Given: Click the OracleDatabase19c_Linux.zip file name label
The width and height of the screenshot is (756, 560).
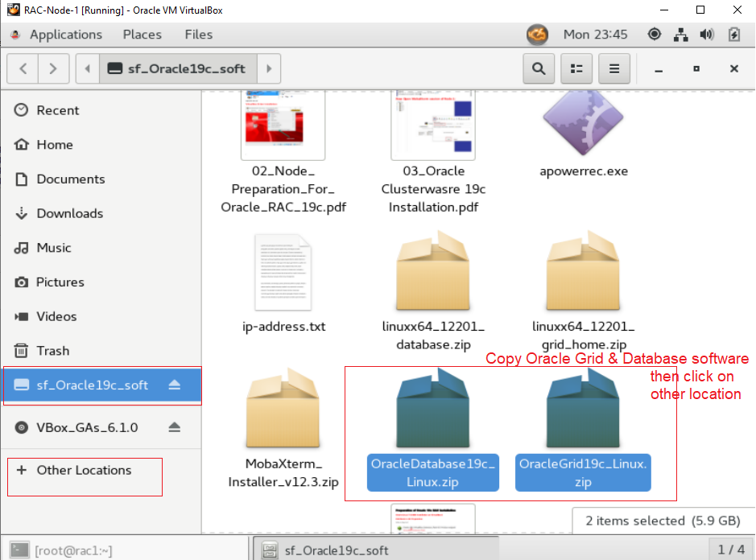Looking at the screenshot, I should (x=433, y=473).
